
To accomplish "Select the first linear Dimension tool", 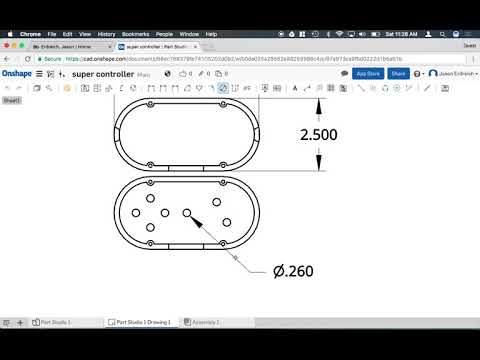I will point(151,88).
